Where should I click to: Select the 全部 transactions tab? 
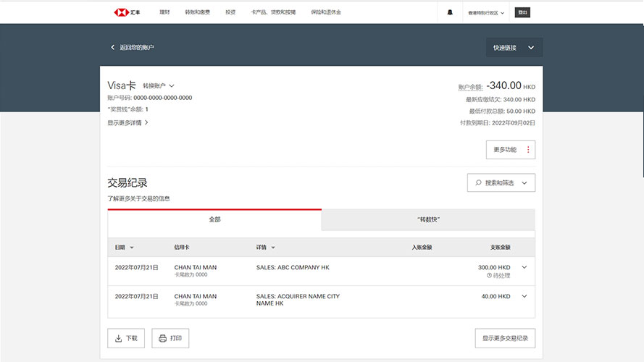point(214,219)
